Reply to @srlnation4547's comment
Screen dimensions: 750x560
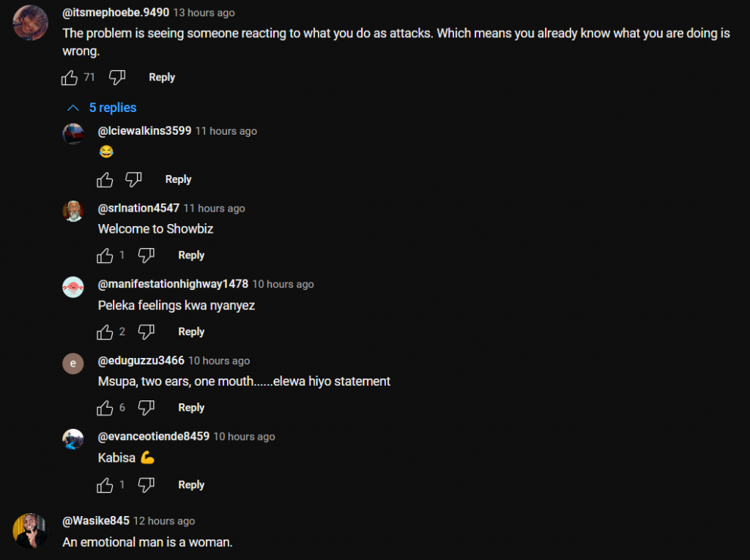(x=191, y=255)
